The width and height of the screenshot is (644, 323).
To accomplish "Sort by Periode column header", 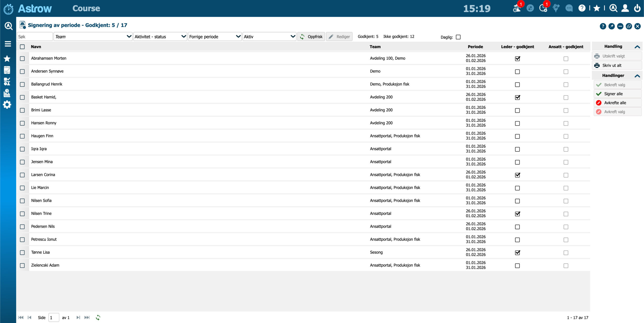I will click(475, 47).
